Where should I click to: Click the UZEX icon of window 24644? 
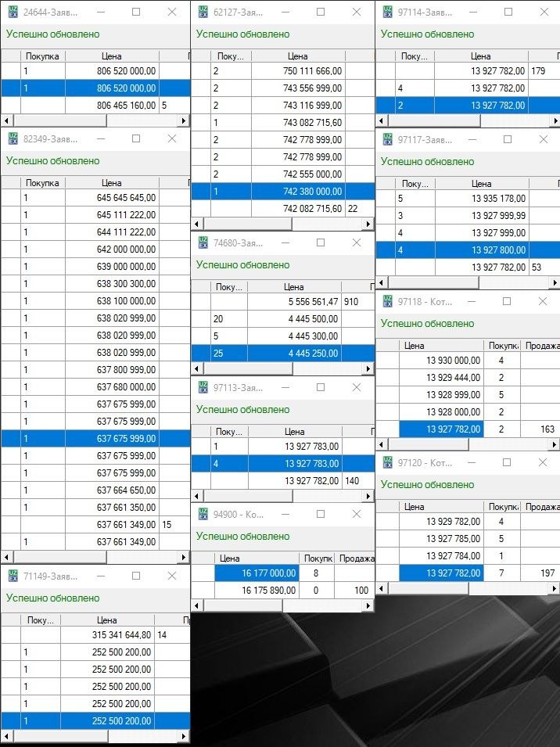pos(13,13)
